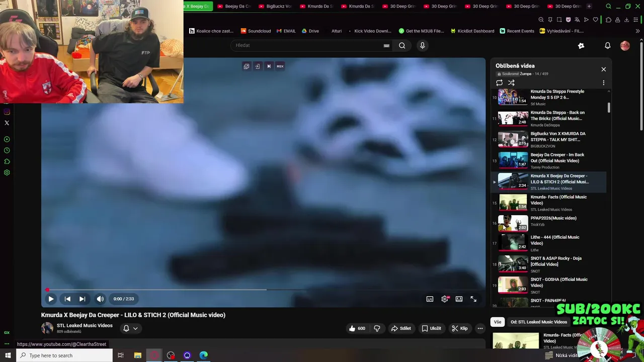This screenshot has height=362, width=644.
Task: Open Soundcloud bookmark
Action: point(256,31)
